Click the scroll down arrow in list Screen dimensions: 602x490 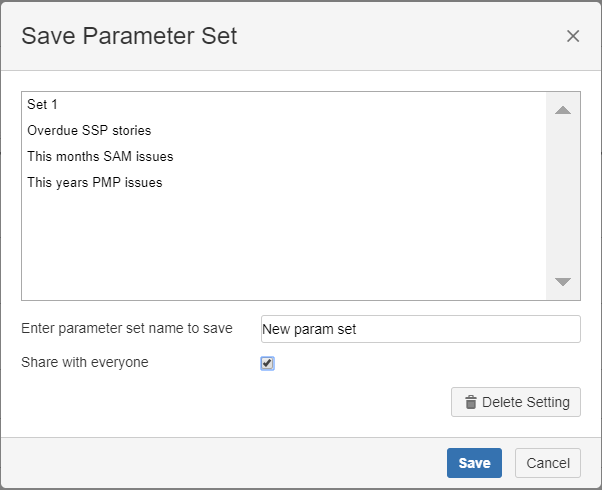pyautogui.click(x=563, y=282)
